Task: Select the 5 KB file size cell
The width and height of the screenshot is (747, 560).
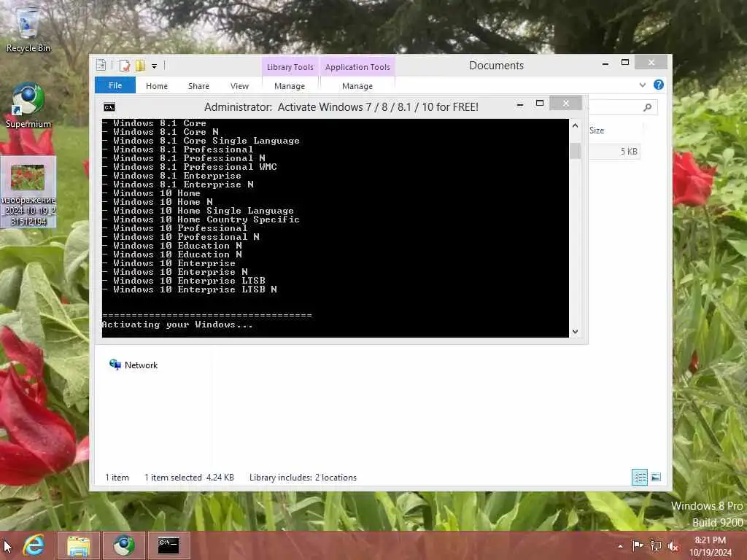Action: (x=628, y=152)
